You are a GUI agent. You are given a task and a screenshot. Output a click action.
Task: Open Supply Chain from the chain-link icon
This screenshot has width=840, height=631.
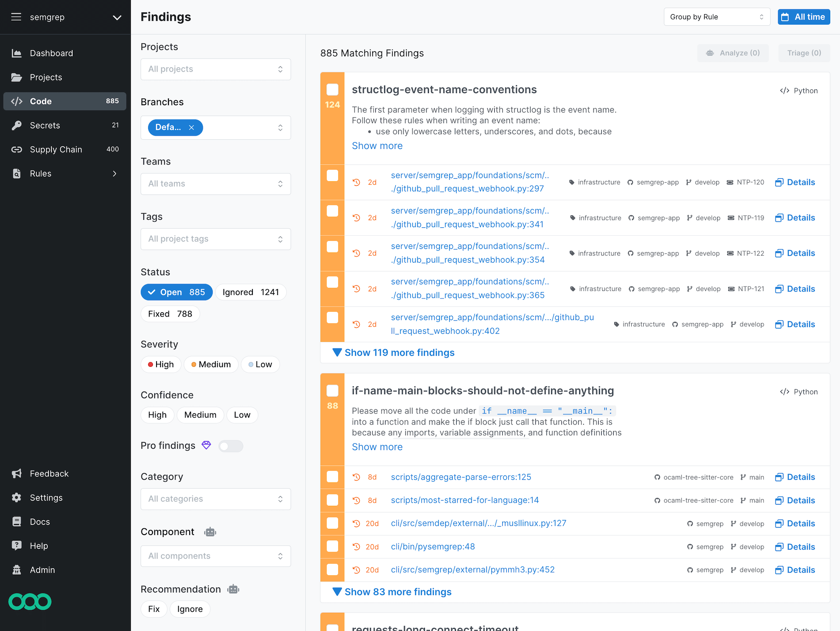pyautogui.click(x=16, y=149)
